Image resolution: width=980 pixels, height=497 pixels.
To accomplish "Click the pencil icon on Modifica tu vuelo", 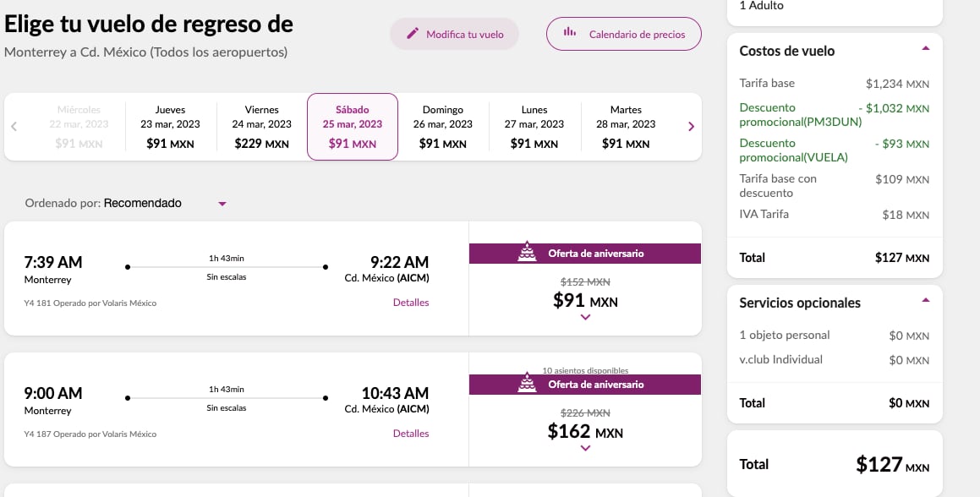I will point(413,34).
